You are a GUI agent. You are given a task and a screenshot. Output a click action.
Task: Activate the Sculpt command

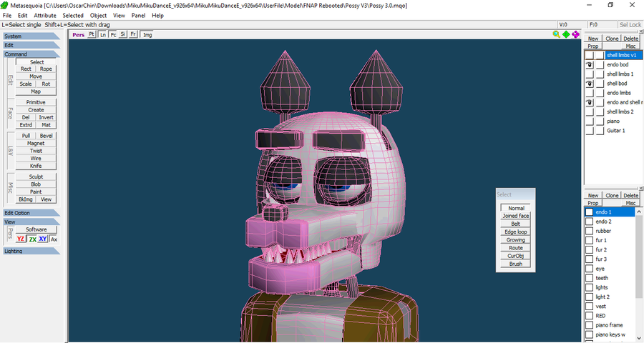pyautogui.click(x=36, y=177)
